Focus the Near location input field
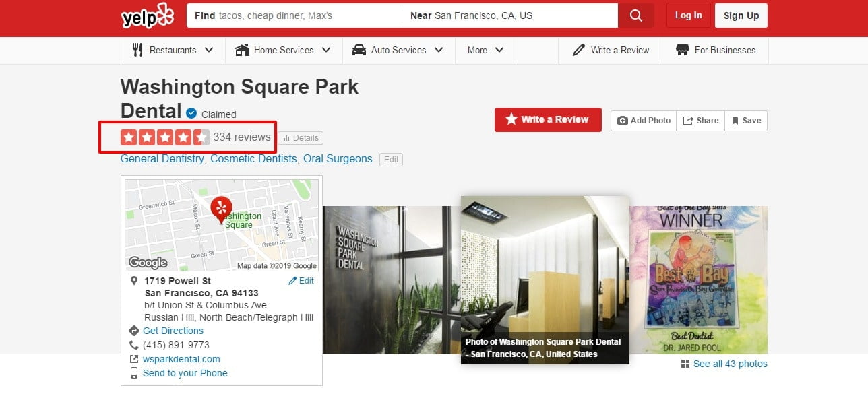Viewport: 868px width, 394px height. click(x=509, y=15)
